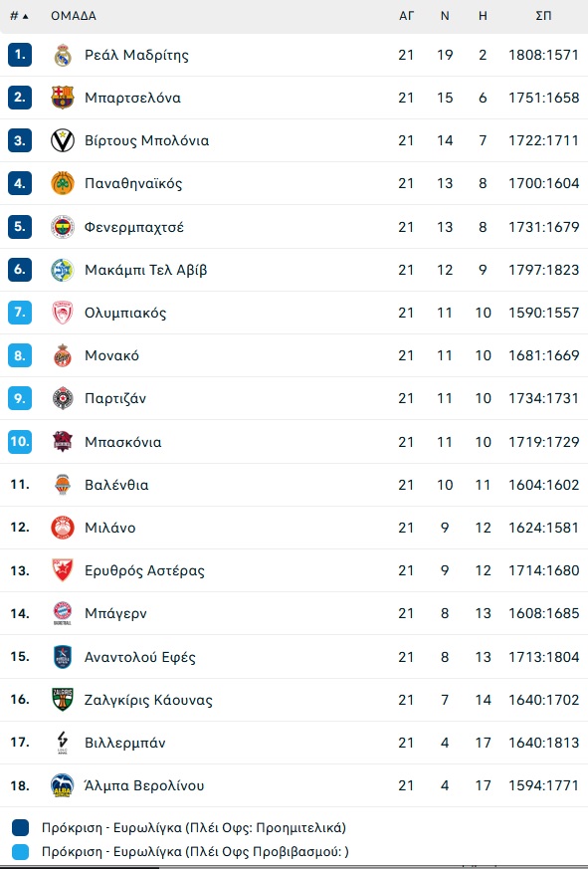Open the Παρτιζάν team page link
This screenshot has width=588, height=869.
115,398
